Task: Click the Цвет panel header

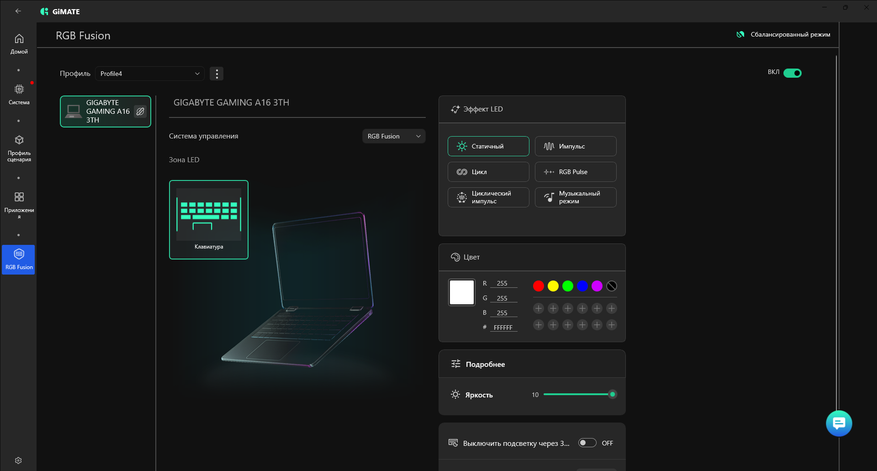Action: 532,257
